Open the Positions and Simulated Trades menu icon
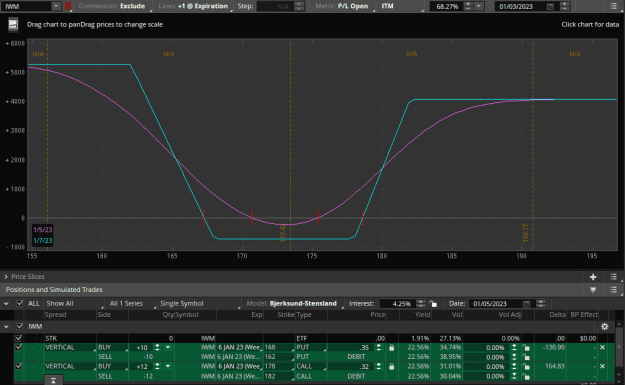Screen dimensions: 625x385 [613, 290]
